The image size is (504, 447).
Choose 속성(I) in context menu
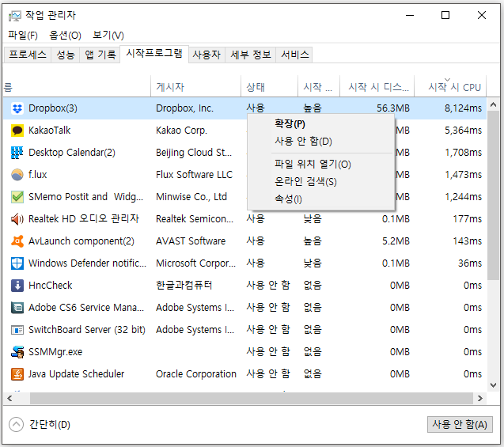pyautogui.click(x=320, y=199)
